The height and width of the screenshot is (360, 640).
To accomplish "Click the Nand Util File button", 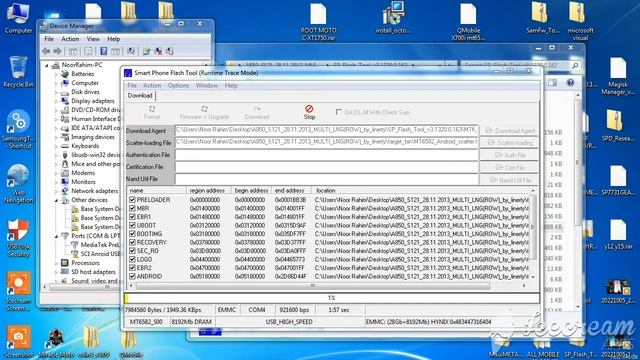I will (x=510, y=180).
